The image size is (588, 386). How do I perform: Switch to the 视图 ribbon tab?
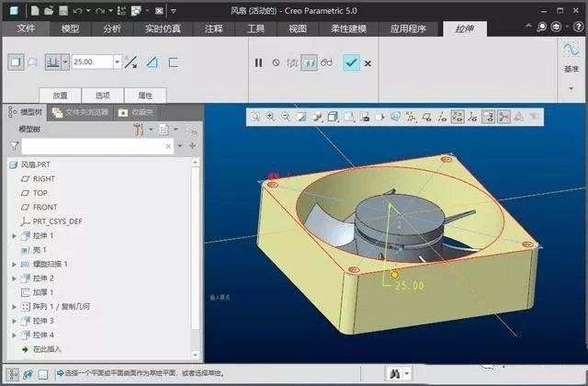[298, 28]
